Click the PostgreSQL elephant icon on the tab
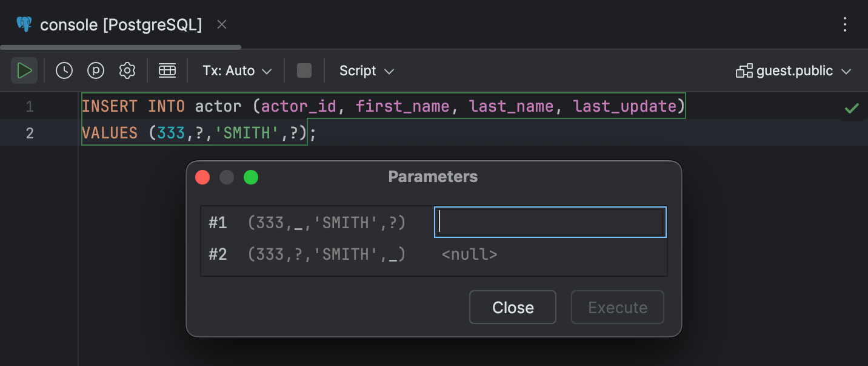868x366 pixels. click(x=23, y=24)
